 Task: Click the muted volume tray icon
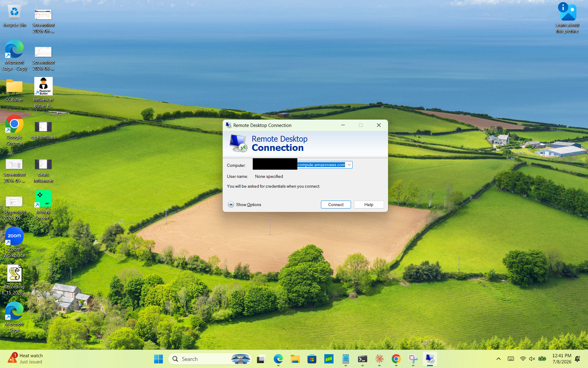532,359
